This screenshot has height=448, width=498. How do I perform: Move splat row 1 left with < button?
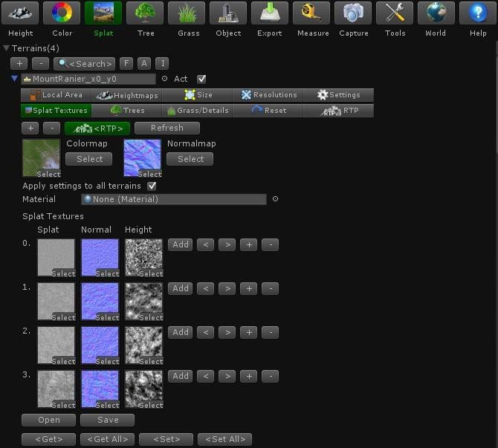205,288
